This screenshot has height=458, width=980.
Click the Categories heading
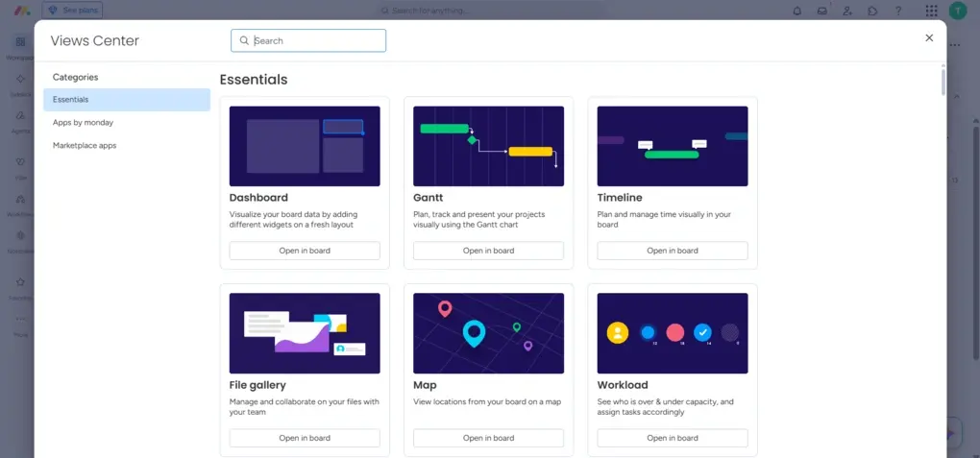pyautogui.click(x=75, y=77)
